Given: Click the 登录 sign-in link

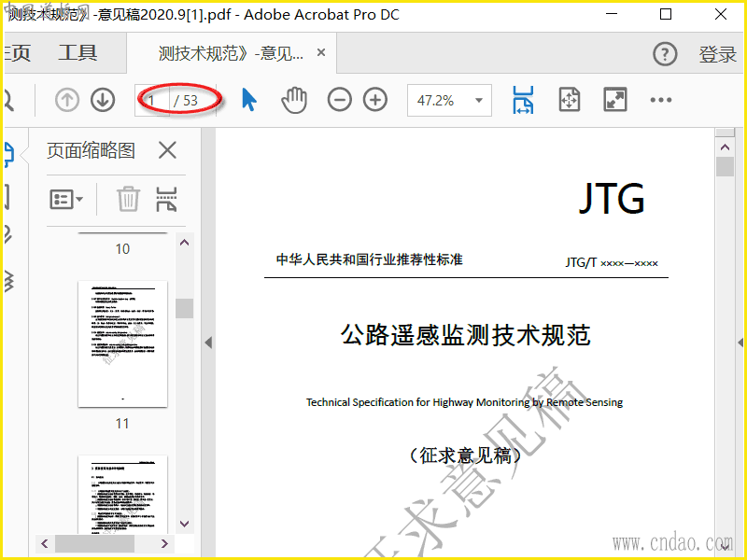Looking at the screenshot, I should point(717,54).
